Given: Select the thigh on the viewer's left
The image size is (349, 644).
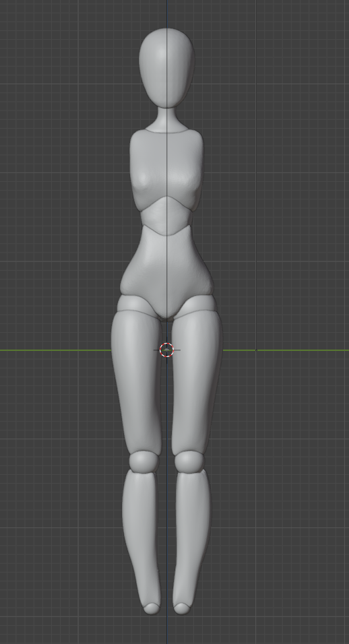Looking at the screenshot, I should click(x=136, y=382).
